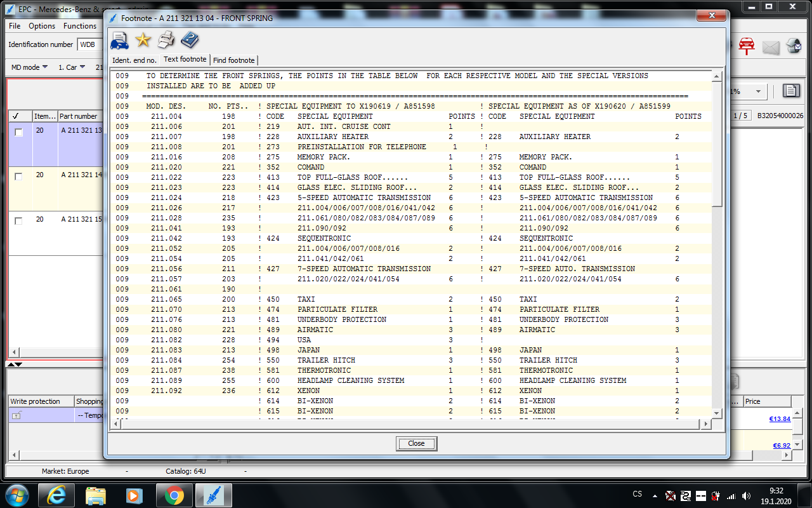Click the 'Shopping' column header
Screen dimensions: 812x508
point(89,401)
